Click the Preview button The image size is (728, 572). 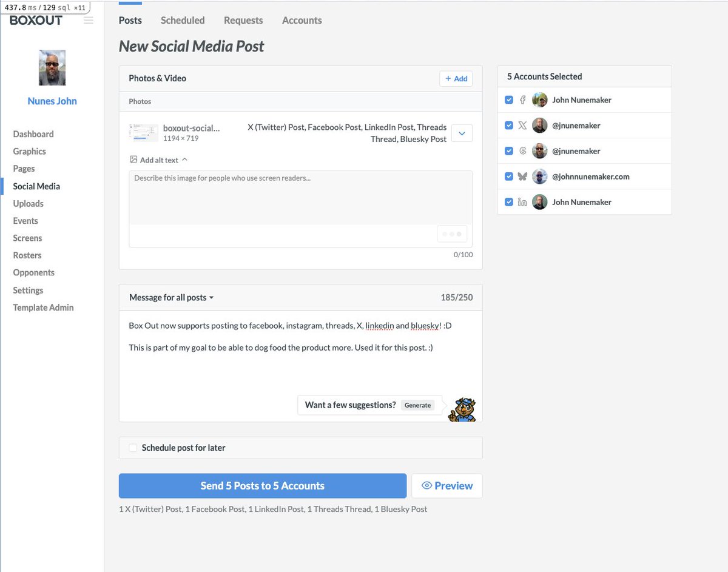pyautogui.click(x=447, y=486)
